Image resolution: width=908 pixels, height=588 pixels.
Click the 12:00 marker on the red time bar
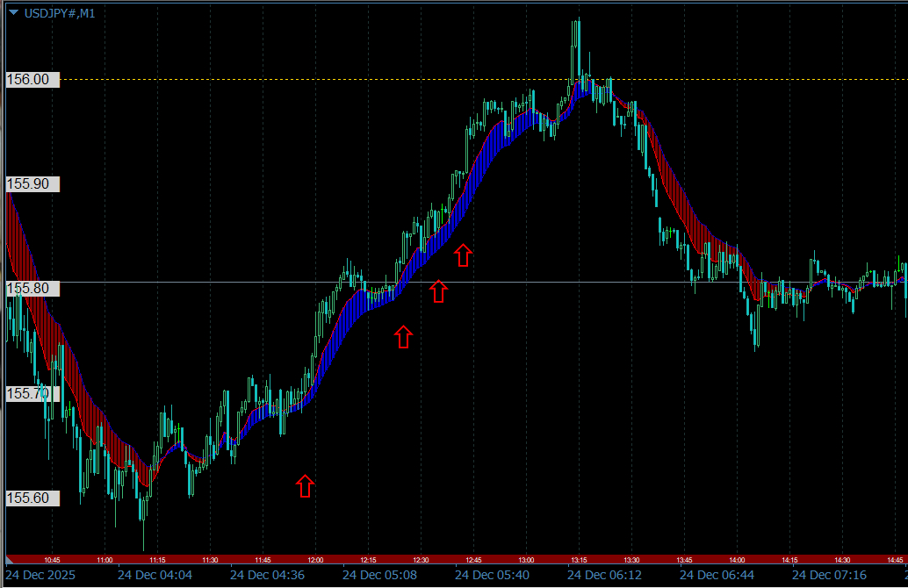tap(315, 560)
